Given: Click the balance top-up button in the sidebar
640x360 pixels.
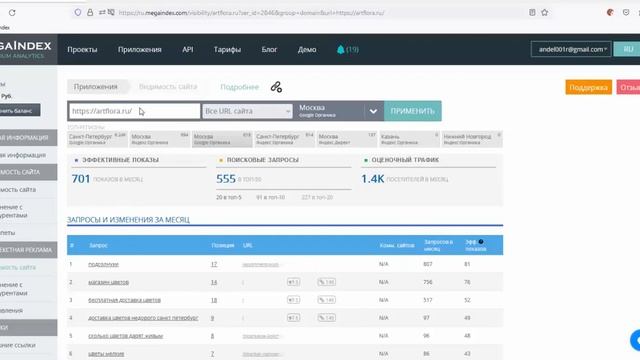Looking at the screenshot, I should (19, 110).
